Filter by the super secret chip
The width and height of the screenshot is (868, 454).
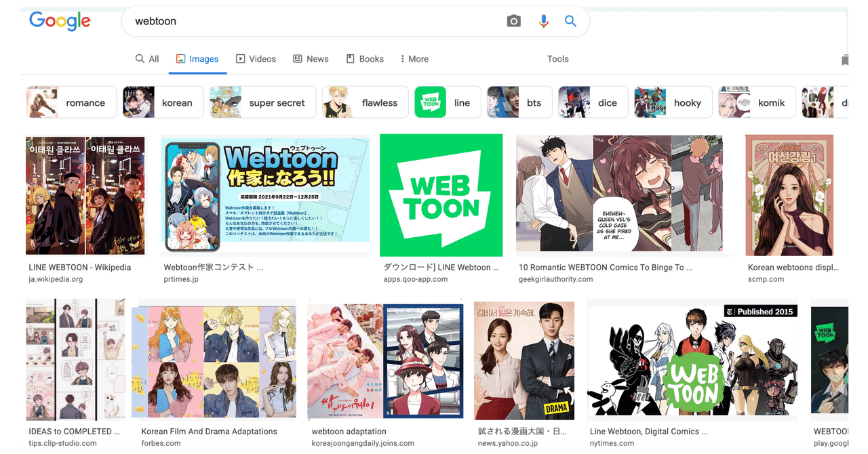pyautogui.click(x=262, y=102)
